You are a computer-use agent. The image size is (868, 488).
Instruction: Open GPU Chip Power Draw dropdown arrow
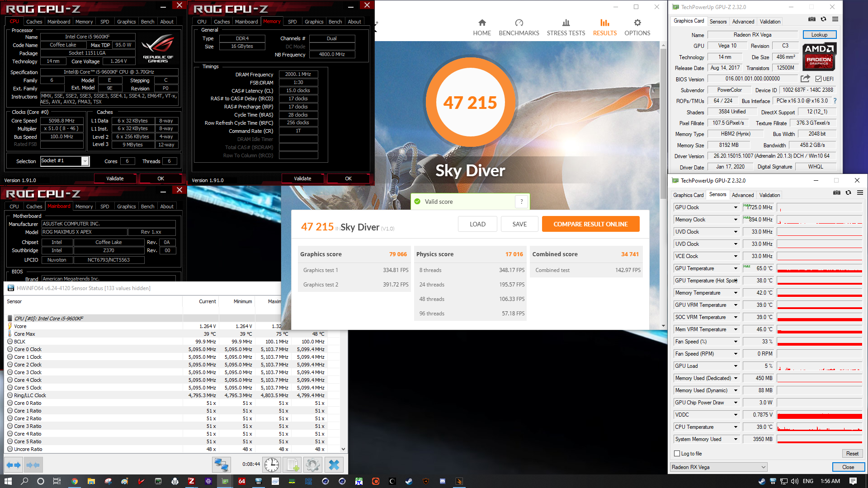pos(736,403)
